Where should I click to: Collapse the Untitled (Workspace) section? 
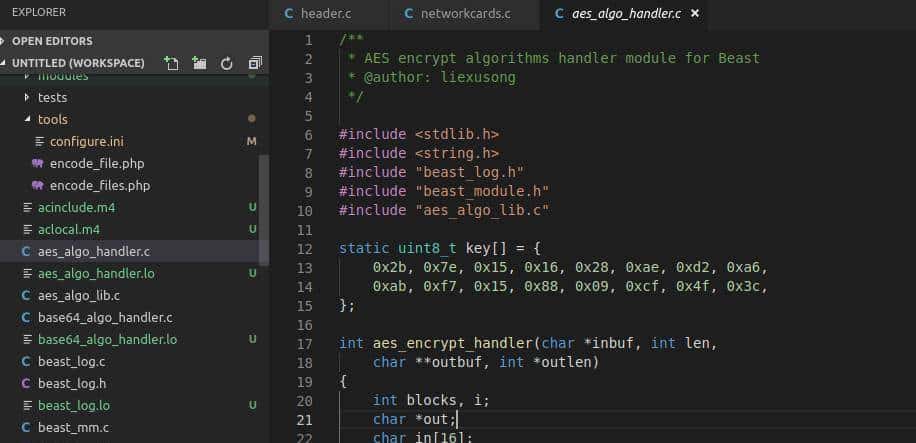pos(78,63)
